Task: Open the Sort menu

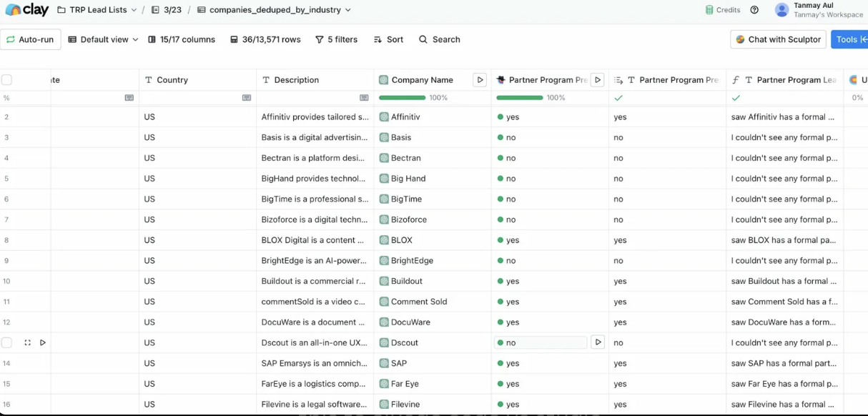Action: point(388,39)
